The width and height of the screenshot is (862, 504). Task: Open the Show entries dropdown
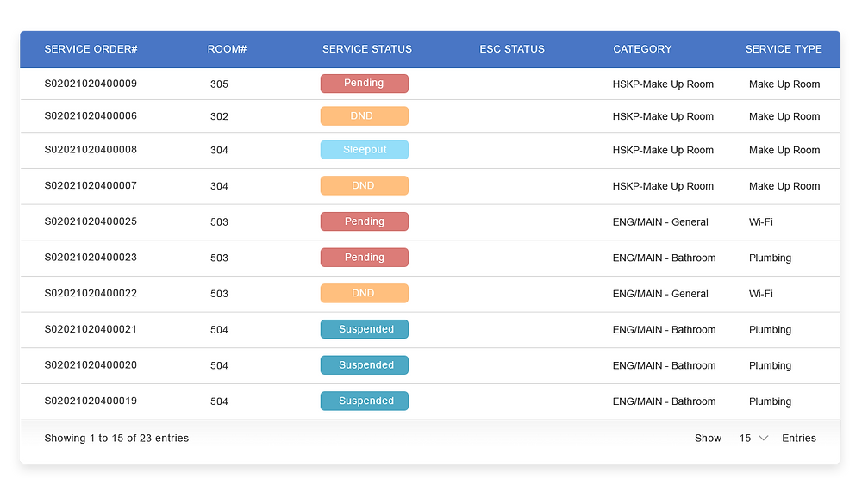[752, 438]
